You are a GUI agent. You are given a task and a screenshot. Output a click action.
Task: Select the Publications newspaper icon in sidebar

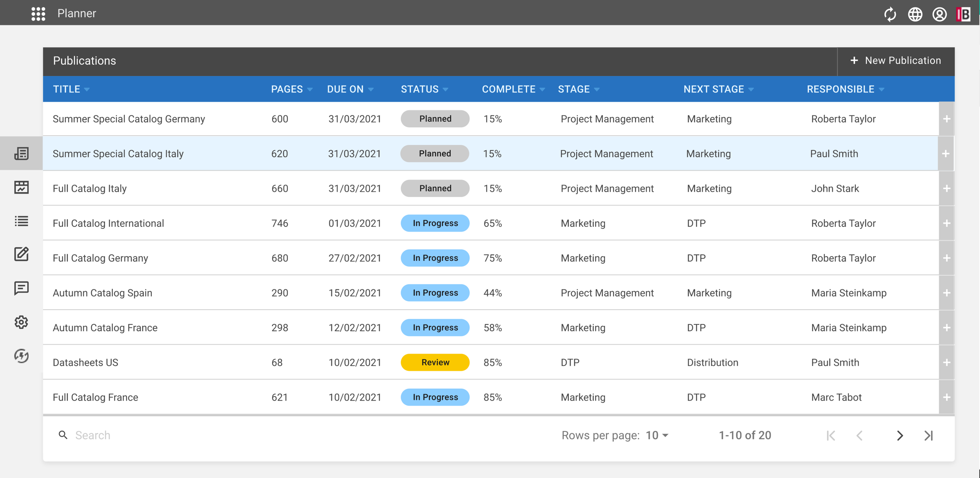coord(21,153)
